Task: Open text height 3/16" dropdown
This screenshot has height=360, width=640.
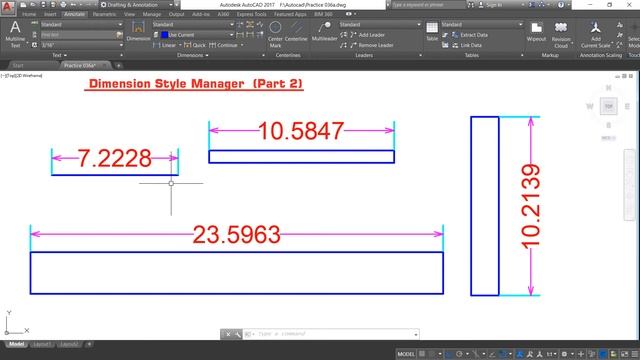Action: (x=81, y=45)
